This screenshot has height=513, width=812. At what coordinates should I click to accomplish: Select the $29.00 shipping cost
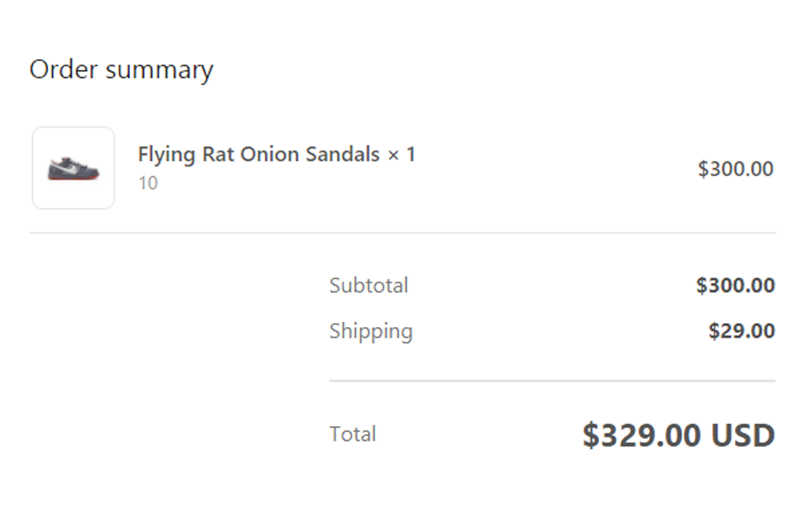point(741,331)
